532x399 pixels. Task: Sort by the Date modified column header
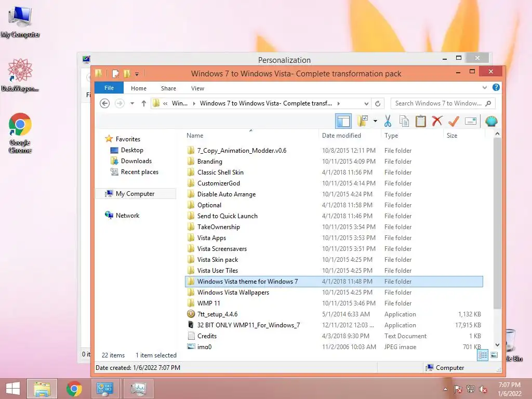tap(341, 136)
